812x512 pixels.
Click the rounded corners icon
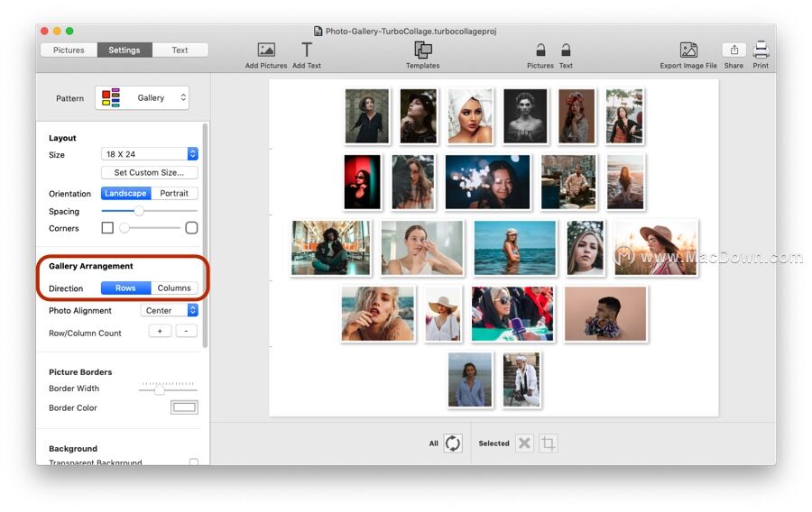pos(191,227)
